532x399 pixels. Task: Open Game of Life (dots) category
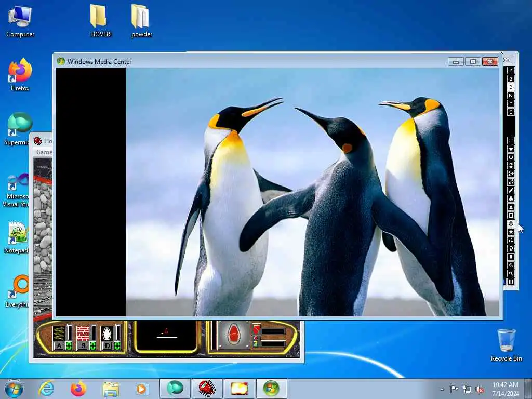point(511,240)
